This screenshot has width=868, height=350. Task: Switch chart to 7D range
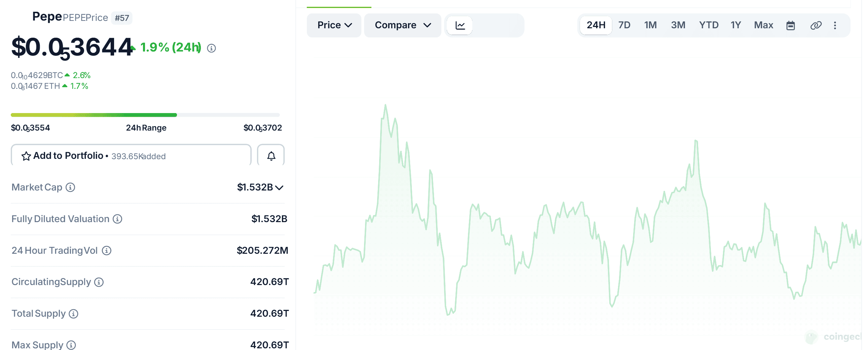tap(624, 25)
